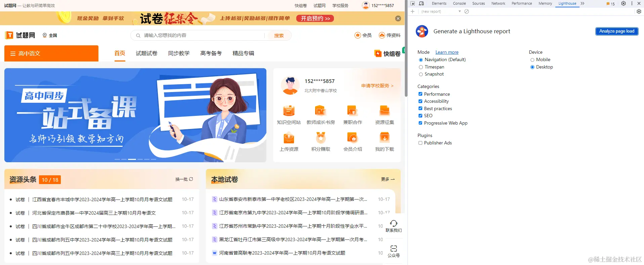
Task: Click the DevTools inspect element icon
Action: click(x=413, y=3)
